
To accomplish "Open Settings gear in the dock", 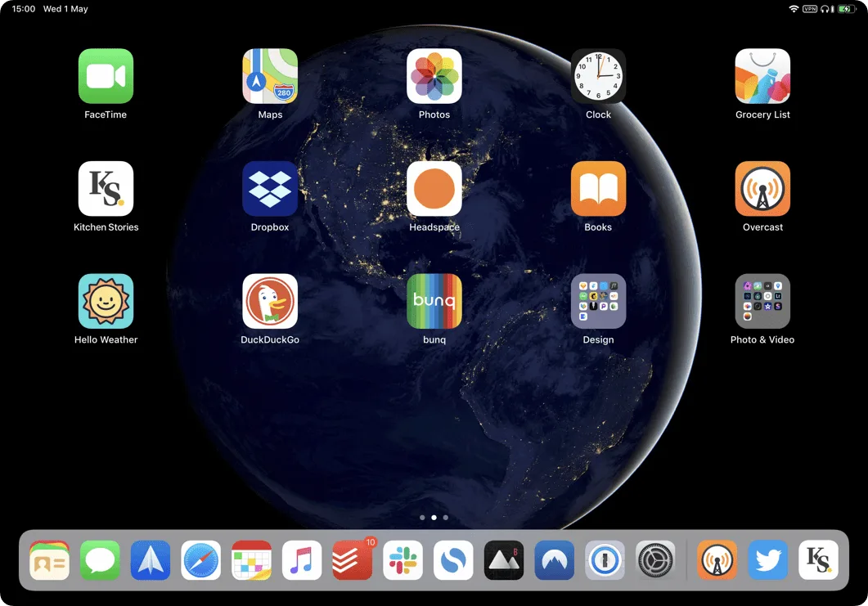I will coord(655,560).
